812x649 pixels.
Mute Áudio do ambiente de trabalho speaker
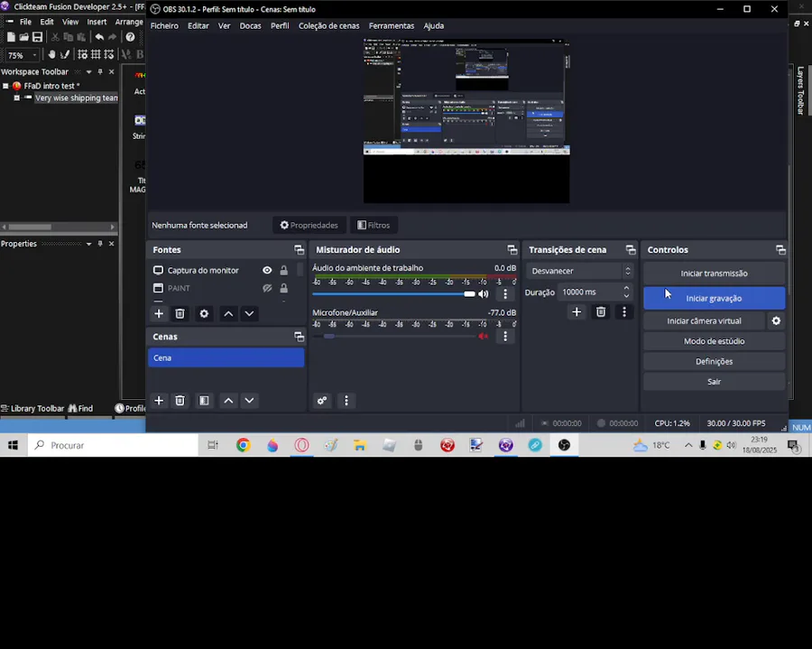pyautogui.click(x=484, y=293)
